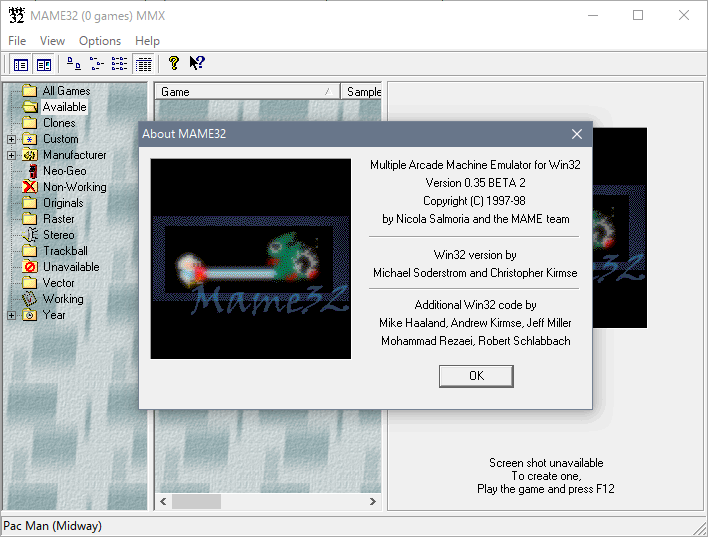Select the Neo-Geo folder icon
This screenshot has width=708, height=537.
(x=30, y=171)
